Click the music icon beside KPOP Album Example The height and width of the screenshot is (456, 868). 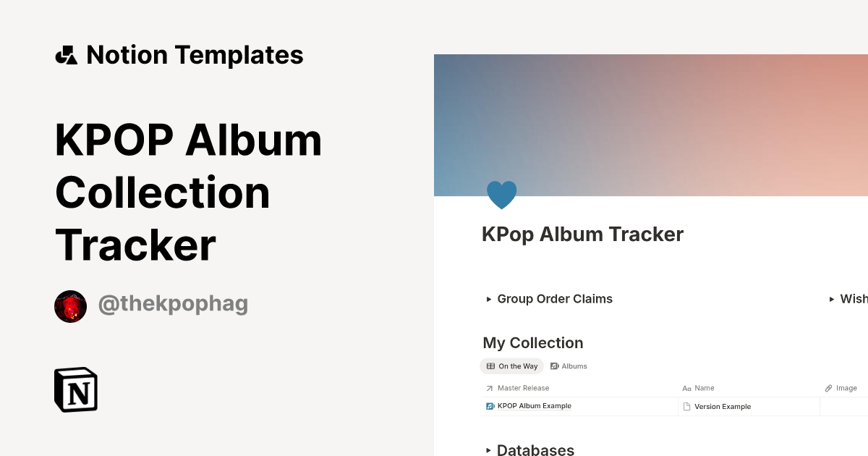(490, 406)
